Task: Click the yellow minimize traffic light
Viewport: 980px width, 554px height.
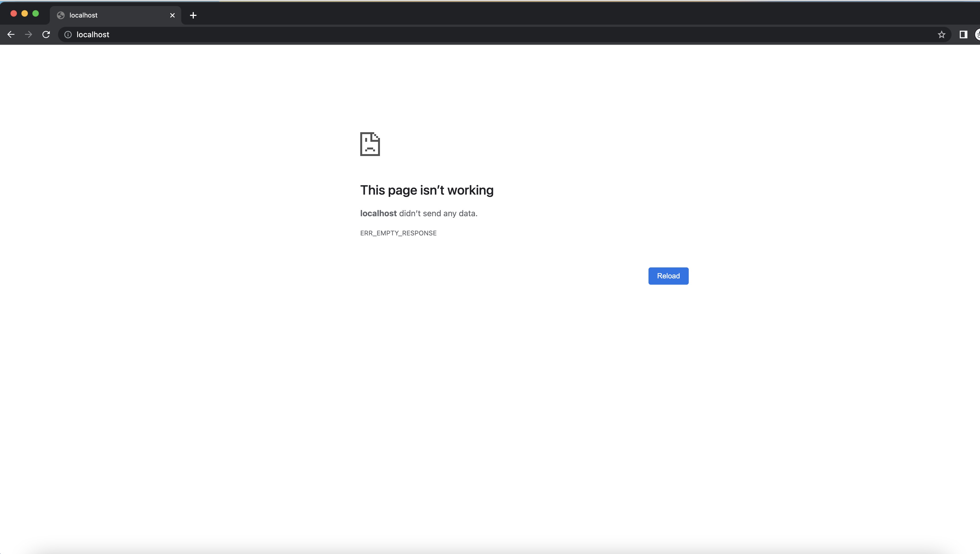Action: click(x=25, y=14)
